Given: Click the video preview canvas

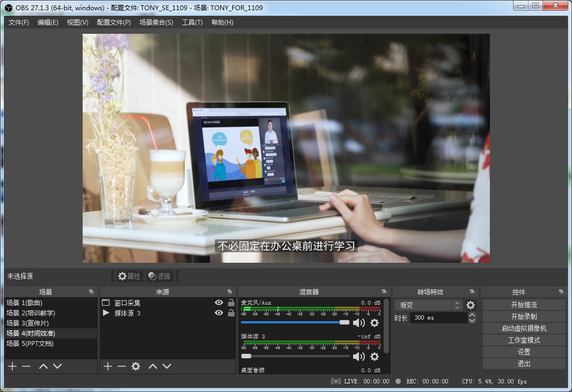Looking at the screenshot, I should click(286, 148).
